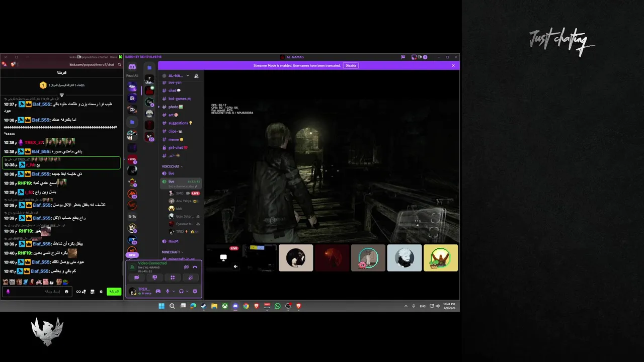644x362 pixels.
Task: Mute the live stream thumbnail audio
Action: coord(235,266)
